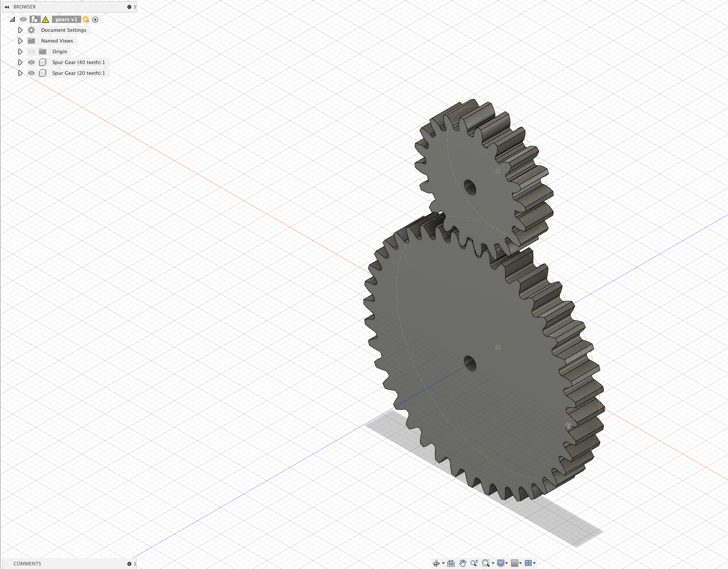
Task: Select the Document Settings label
Action: tap(64, 30)
